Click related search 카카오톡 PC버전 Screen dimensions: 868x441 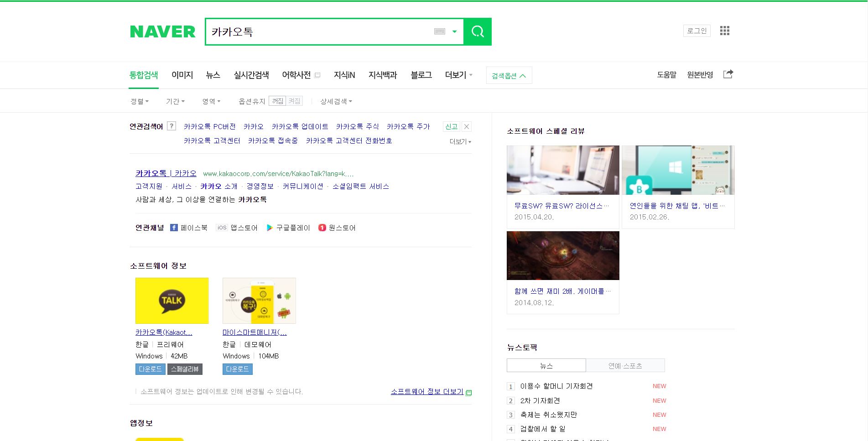coord(210,126)
